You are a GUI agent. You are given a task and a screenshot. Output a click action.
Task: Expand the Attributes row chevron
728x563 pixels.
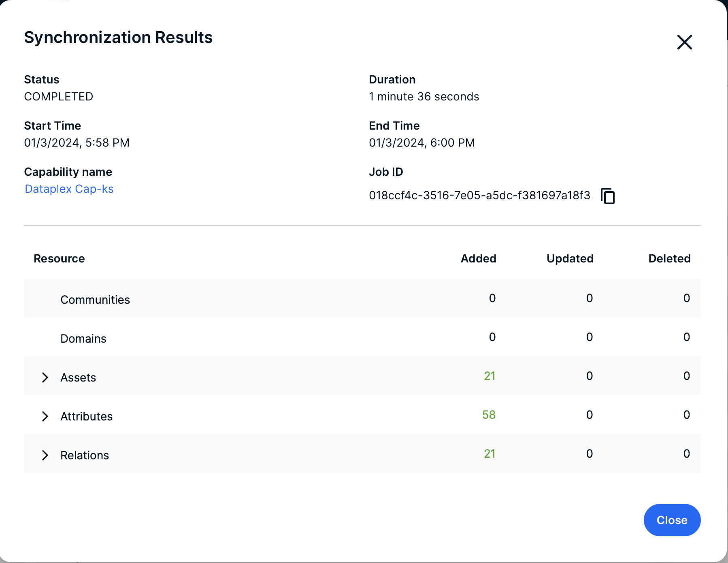45,416
